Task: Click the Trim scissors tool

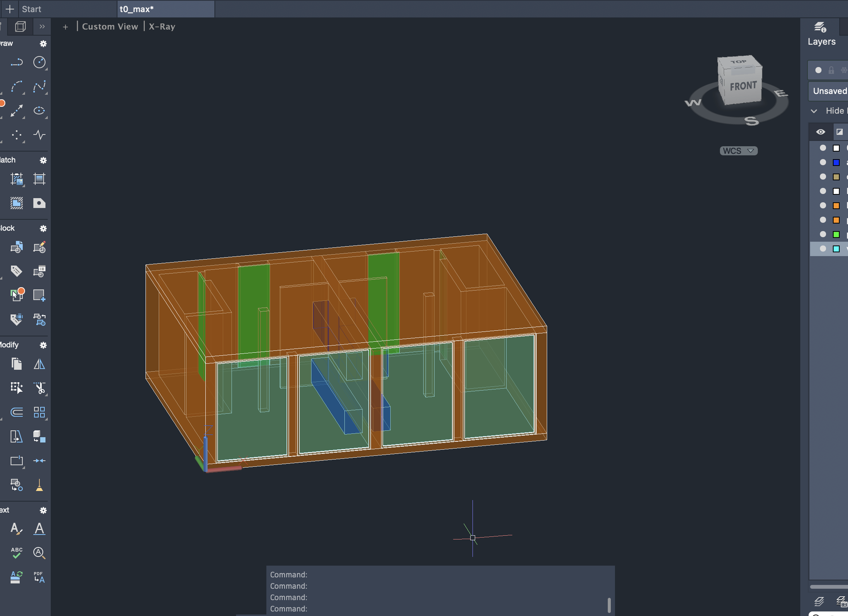Action: pyautogui.click(x=39, y=388)
